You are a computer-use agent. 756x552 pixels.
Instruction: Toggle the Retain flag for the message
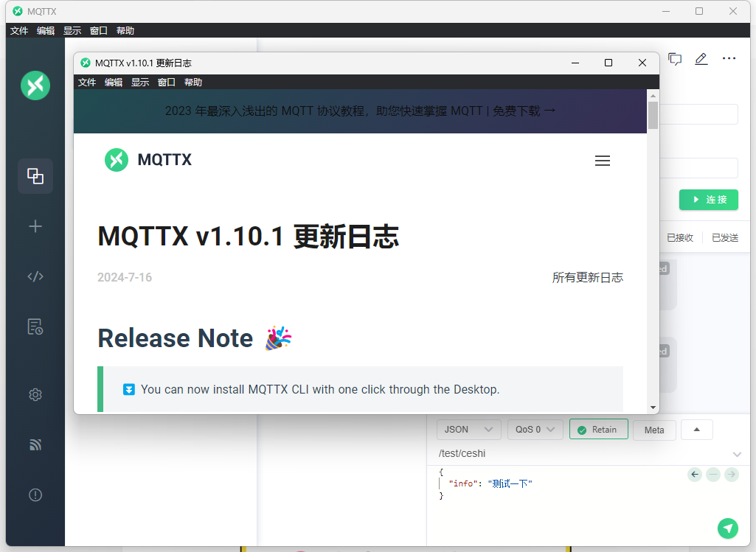pos(598,429)
